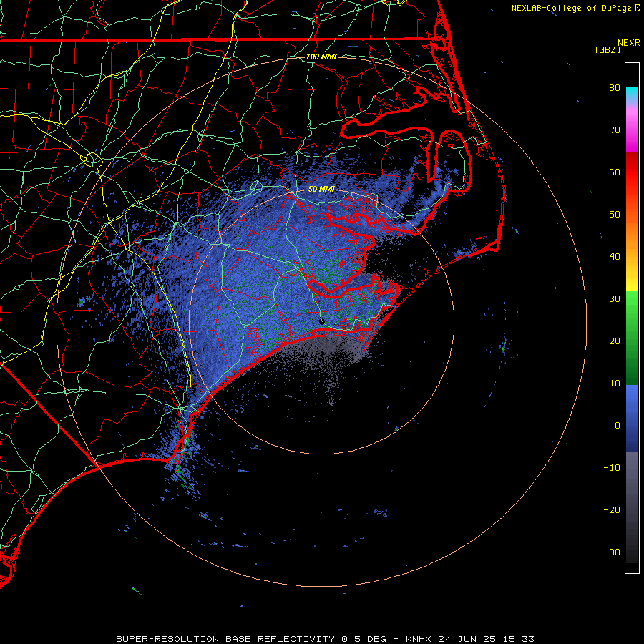
Task: Click the KMHX radar site marker dot
Action: pos(321,321)
